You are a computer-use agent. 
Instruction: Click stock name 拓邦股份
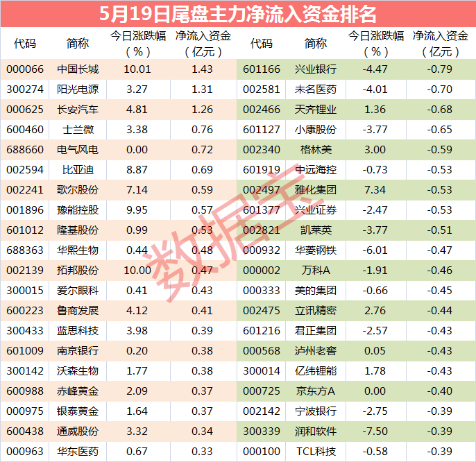tap(78, 271)
